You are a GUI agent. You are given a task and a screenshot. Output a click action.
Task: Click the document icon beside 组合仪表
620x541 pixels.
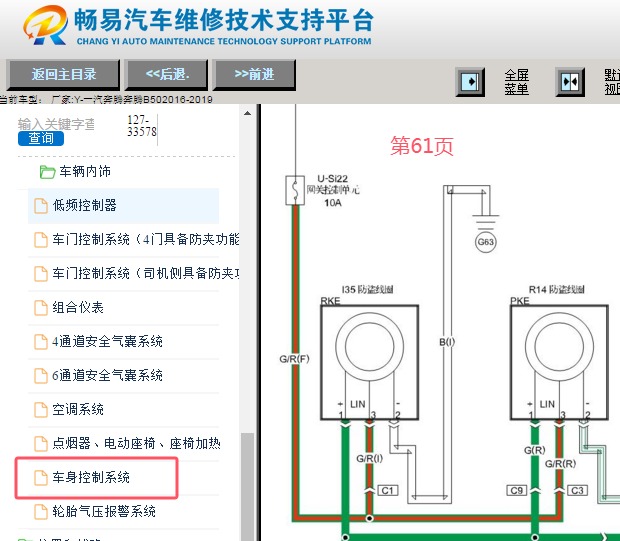pos(41,308)
